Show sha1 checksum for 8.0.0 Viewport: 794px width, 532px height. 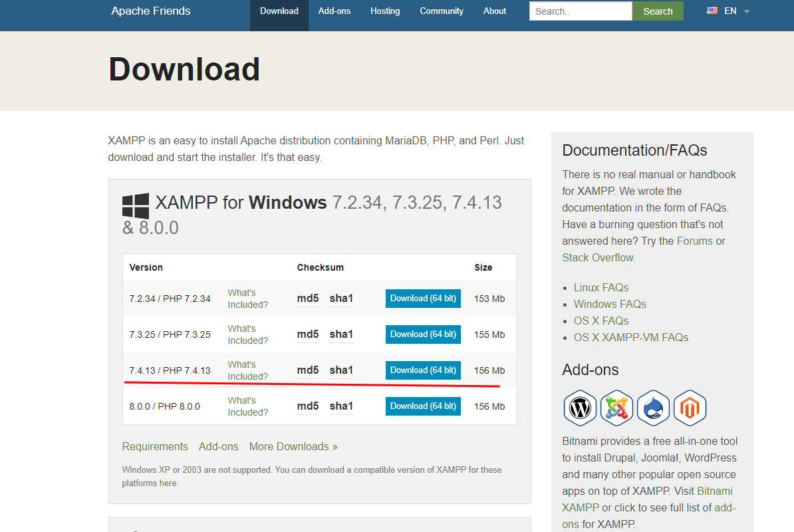point(341,406)
